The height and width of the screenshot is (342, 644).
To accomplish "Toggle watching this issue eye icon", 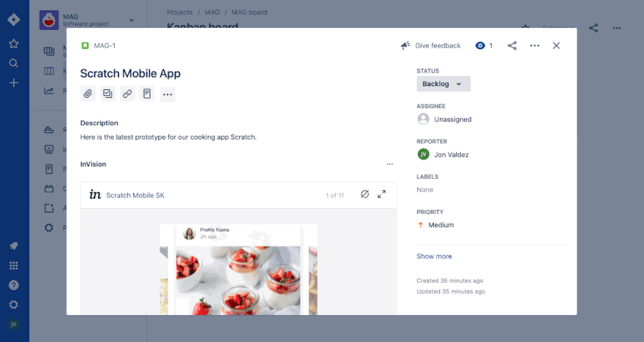I will point(480,45).
